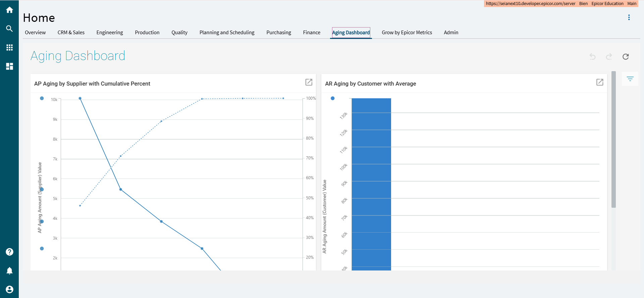Click the dashboard tiles icon in sidebar
Screen dimensions: 644x298
[9, 66]
